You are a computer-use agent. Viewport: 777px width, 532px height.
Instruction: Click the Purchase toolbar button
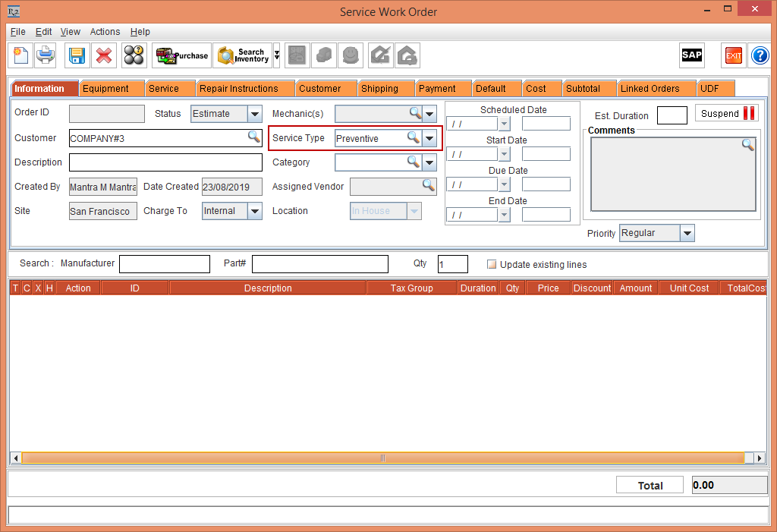pyautogui.click(x=181, y=55)
